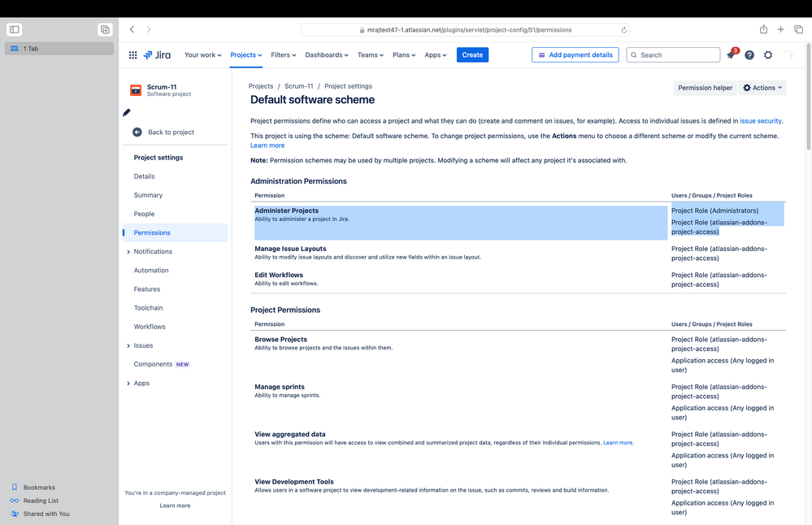Open a new tab with plus icon

click(780, 29)
